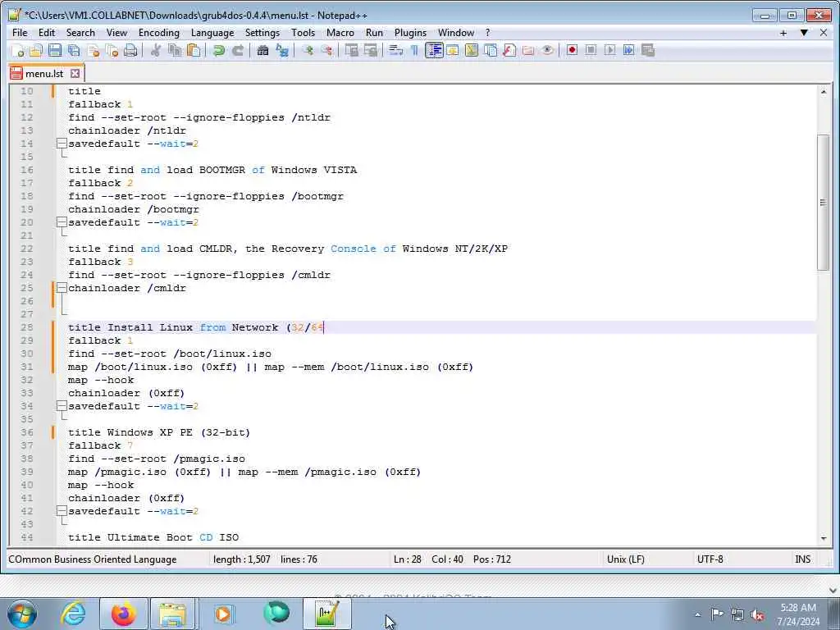This screenshot has width=840, height=630.
Task: Undo the last edit via green arrow icon
Action: 218,50
